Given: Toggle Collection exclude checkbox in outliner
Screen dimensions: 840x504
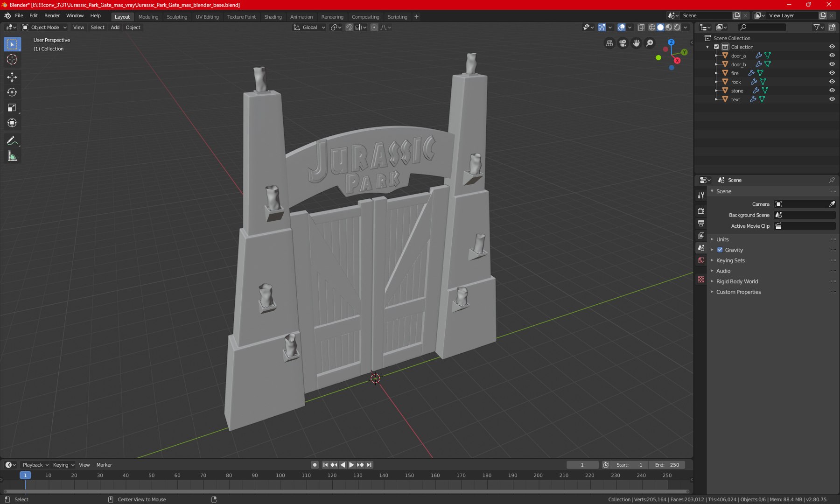Looking at the screenshot, I should pos(716,47).
